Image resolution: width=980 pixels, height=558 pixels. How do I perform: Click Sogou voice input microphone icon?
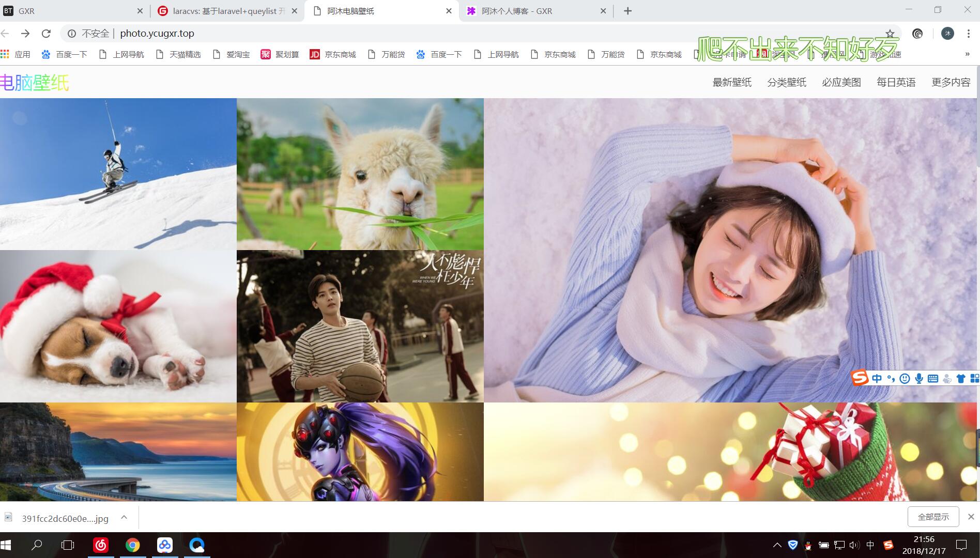(918, 379)
